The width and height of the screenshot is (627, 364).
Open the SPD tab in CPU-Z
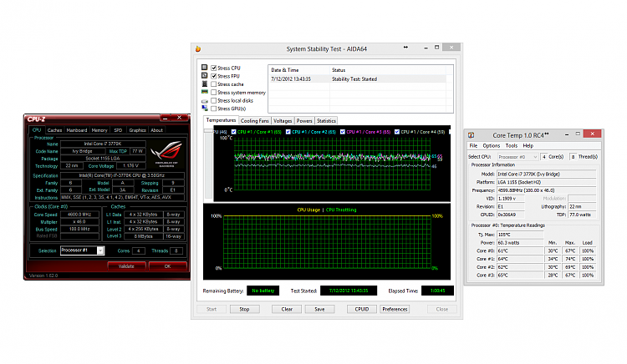118,130
